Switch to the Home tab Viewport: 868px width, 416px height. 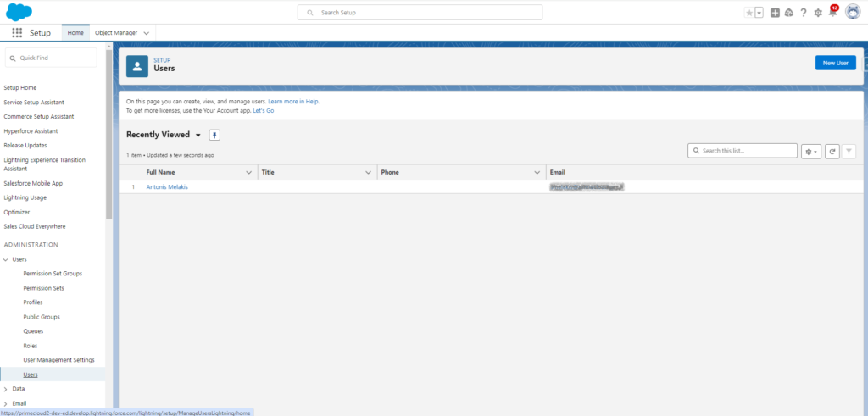click(75, 33)
